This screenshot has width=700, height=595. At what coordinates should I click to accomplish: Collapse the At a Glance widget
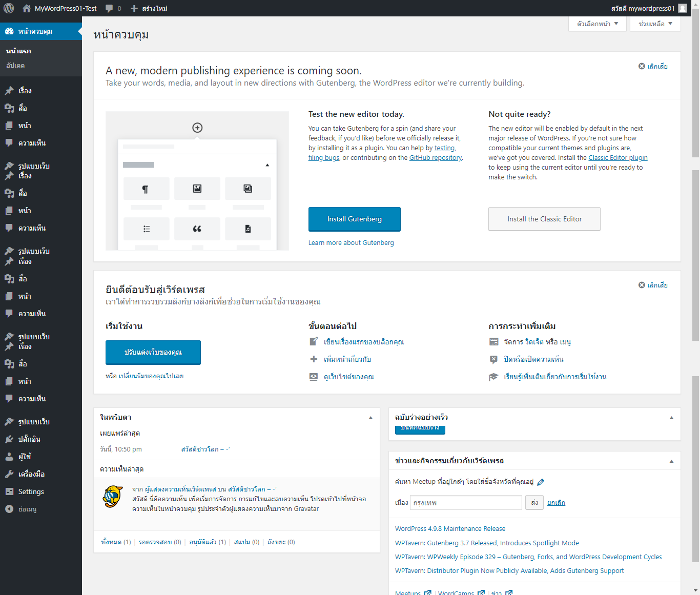point(370,418)
